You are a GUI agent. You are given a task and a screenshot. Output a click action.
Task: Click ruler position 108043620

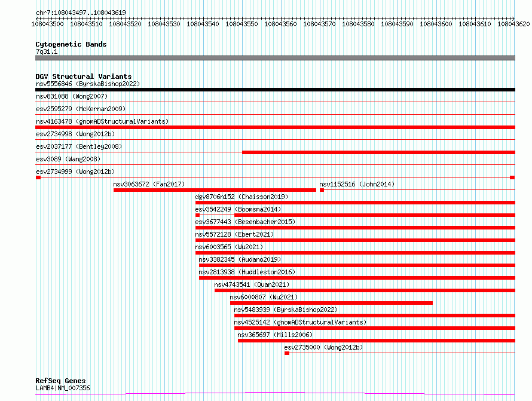pos(513,24)
